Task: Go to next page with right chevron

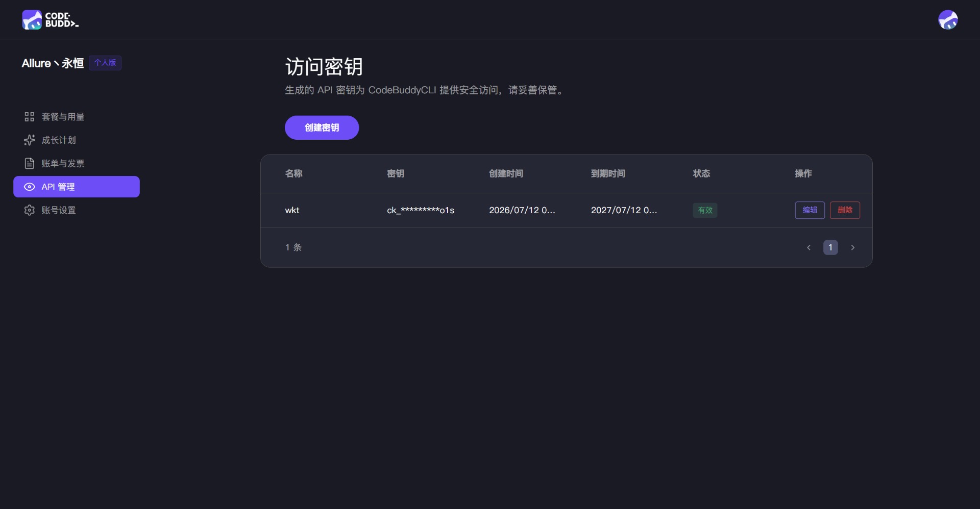Action: coord(852,248)
